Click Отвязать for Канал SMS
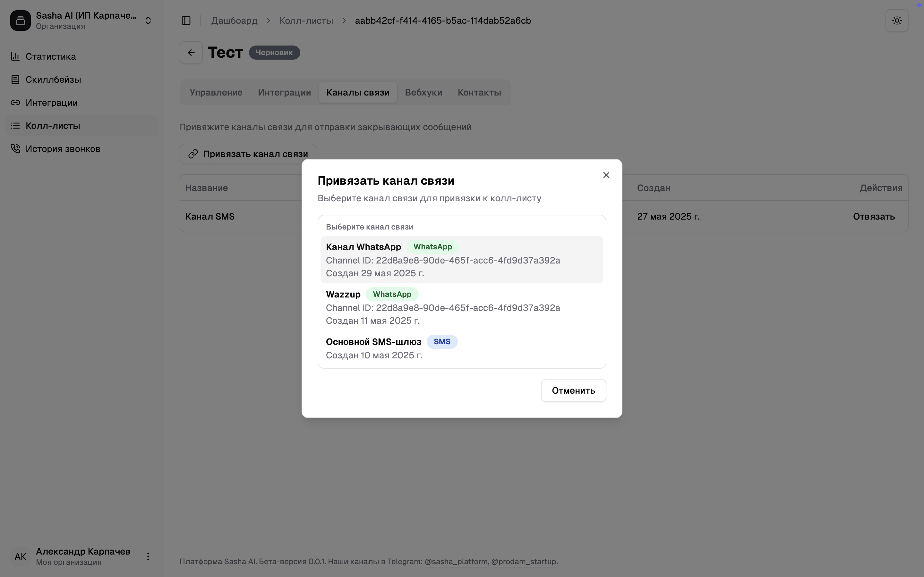The width and height of the screenshot is (924, 577). pyautogui.click(x=873, y=217)
